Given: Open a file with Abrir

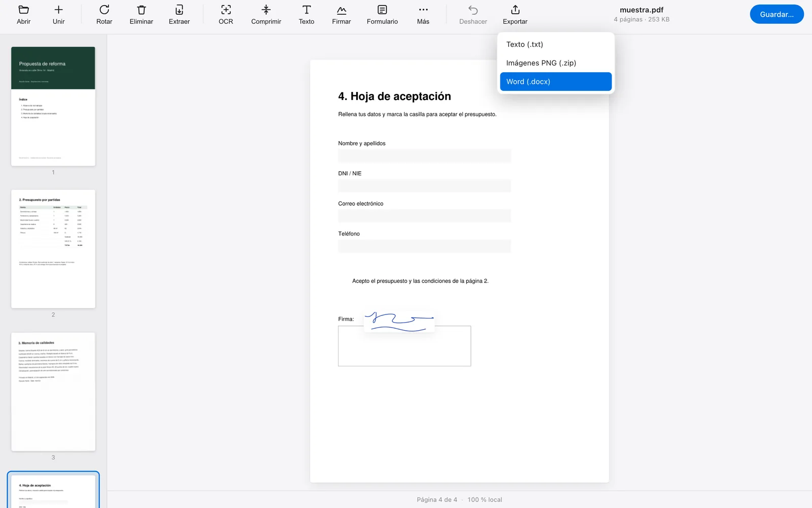Looking at the screenshot, I should point(23,15).
